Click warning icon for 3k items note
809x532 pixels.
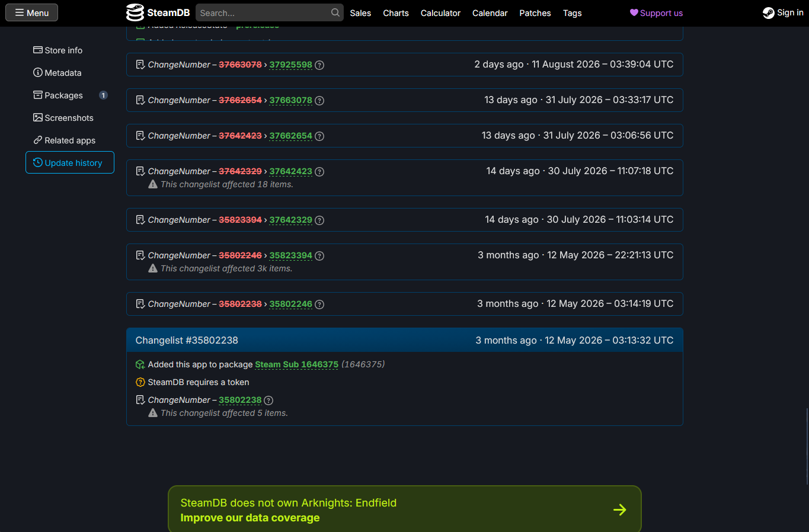(153, 268)
